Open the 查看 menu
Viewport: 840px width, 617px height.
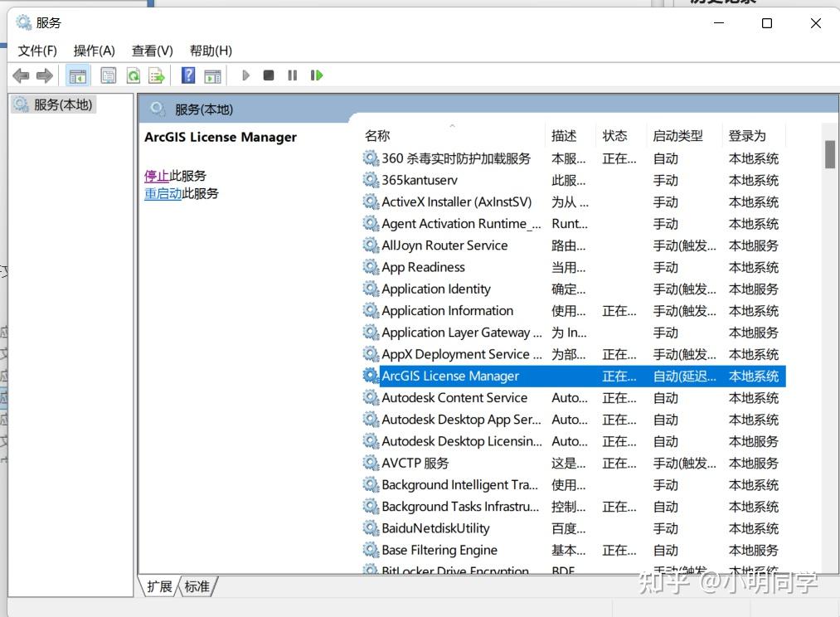[151, 51]
